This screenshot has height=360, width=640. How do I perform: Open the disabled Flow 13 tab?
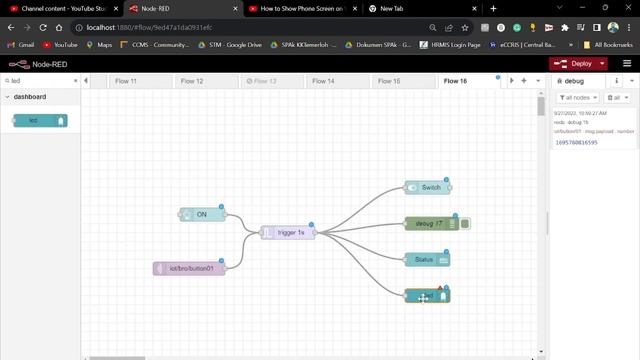coord(273,81)
